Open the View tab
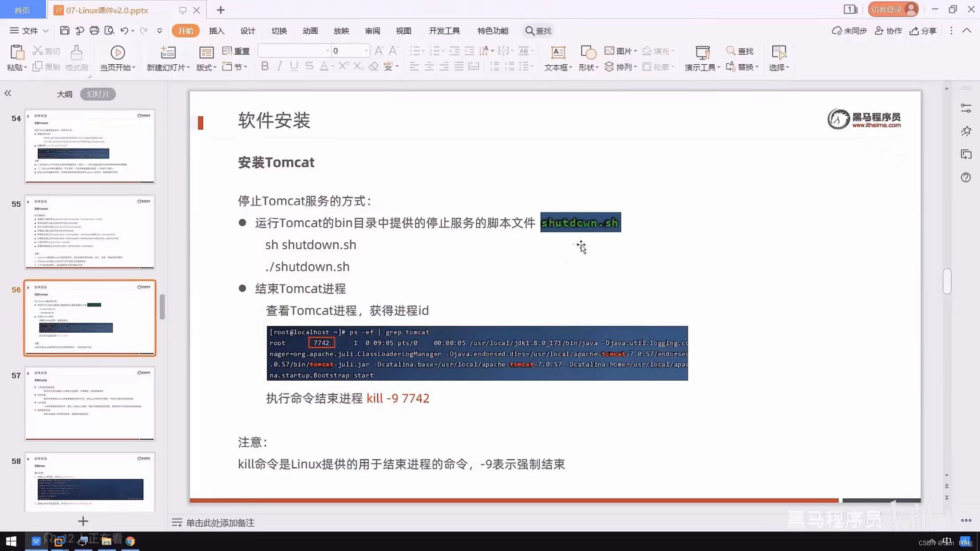The height and width of the screenshot is (551, 980). [403, 31]
